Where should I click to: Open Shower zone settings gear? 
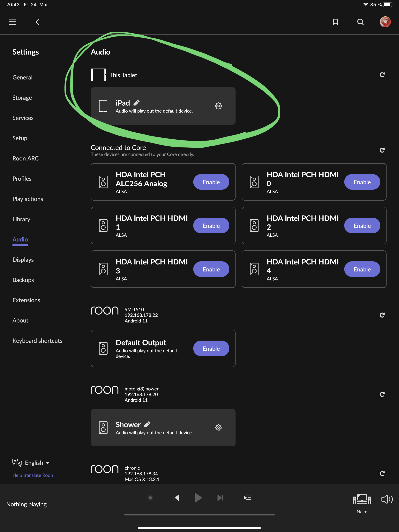218,427
